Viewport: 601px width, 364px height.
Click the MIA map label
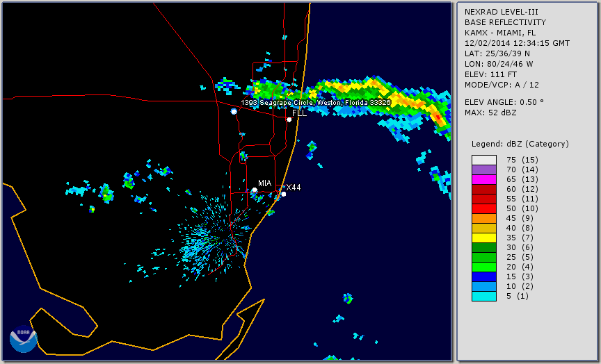coord(265,183)
